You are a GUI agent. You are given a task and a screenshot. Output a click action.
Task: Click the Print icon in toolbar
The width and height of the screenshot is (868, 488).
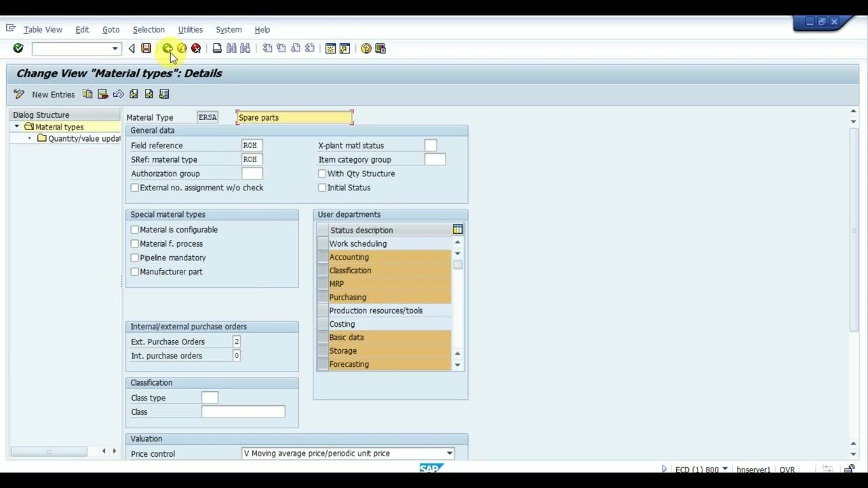coord(217,48)
